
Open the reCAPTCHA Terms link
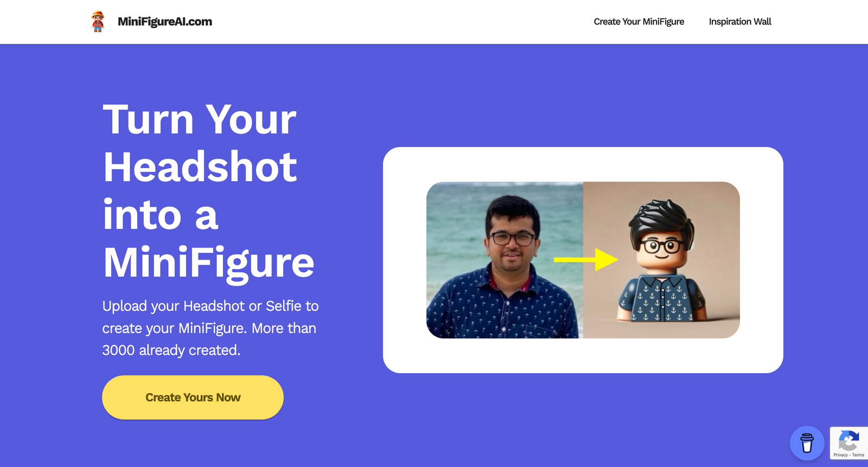(x=858, y=455)
